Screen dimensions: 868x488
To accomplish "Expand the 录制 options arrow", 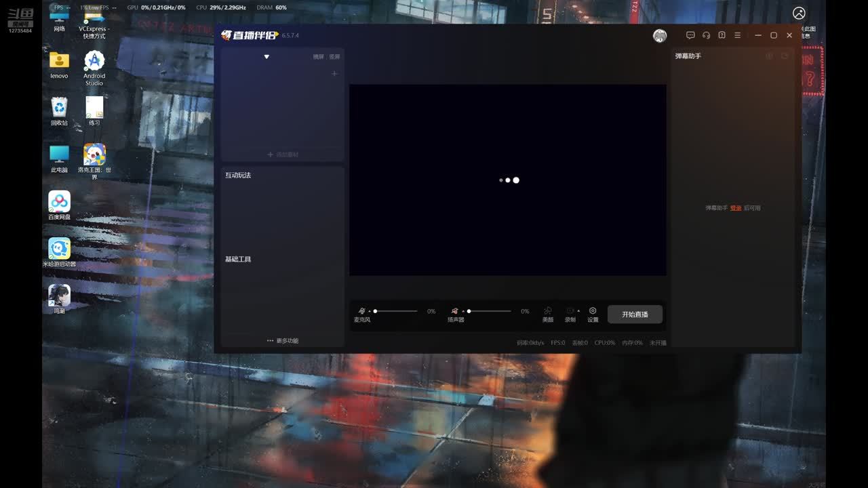I will 578,311.
